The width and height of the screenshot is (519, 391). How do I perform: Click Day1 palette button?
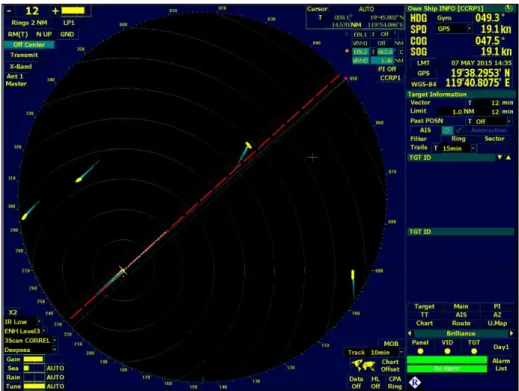point(501,347)
